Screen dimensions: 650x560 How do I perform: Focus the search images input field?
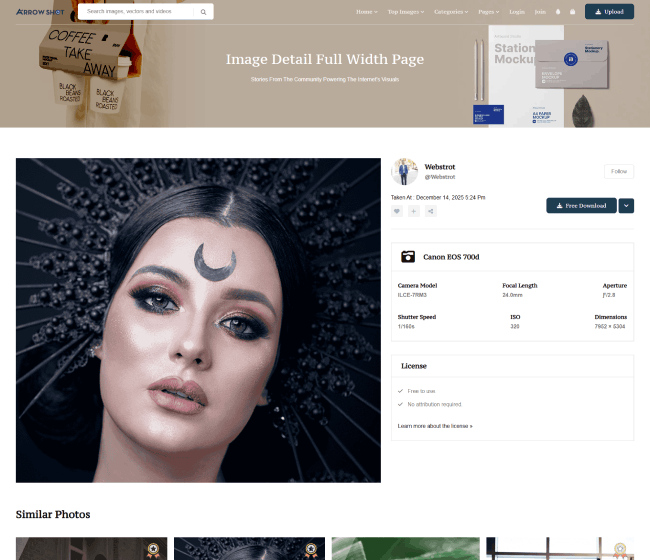coord(138,12)
